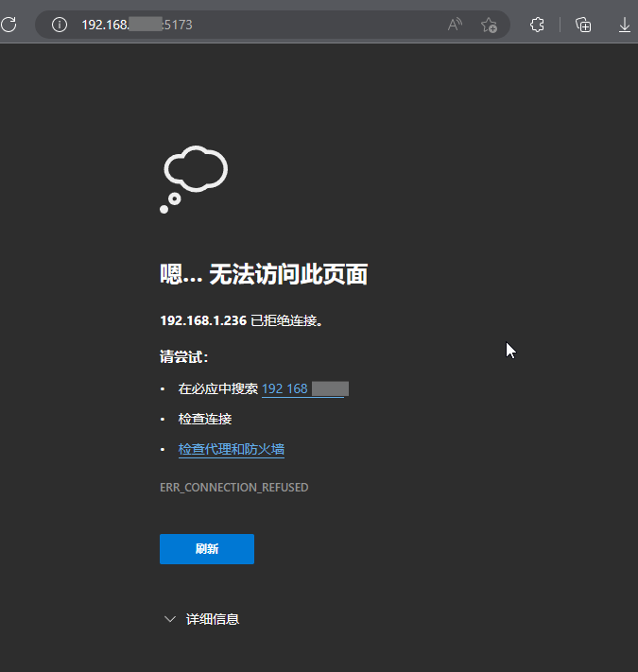Viewport: 638px width, 672px height.
Task: Open the Downloads arrow icon
Action: [624, 25]
